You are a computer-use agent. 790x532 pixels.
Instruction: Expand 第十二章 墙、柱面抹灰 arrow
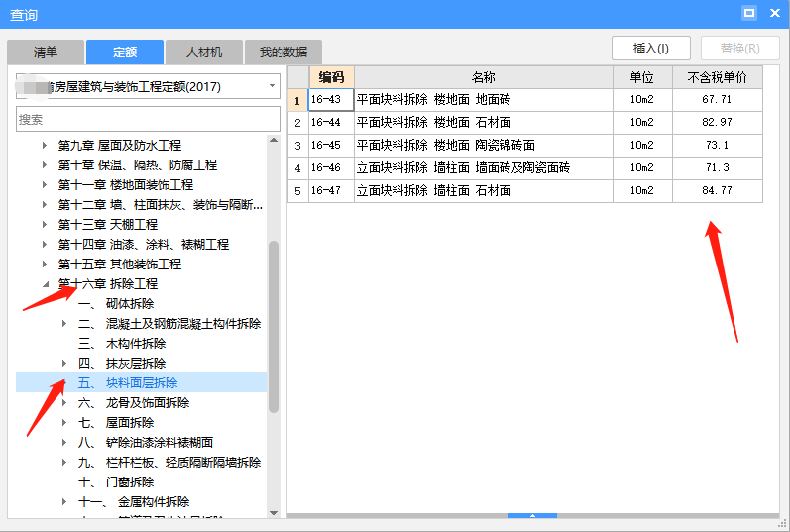(x=45, y=204)
